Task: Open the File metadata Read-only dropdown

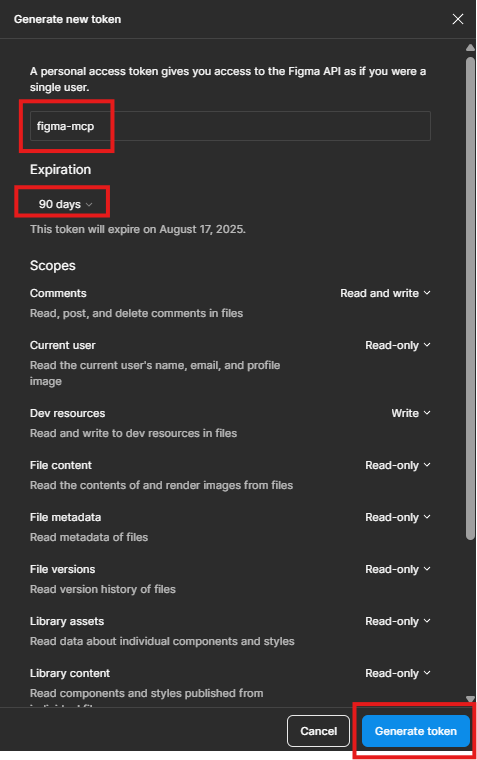Action: 398,517
